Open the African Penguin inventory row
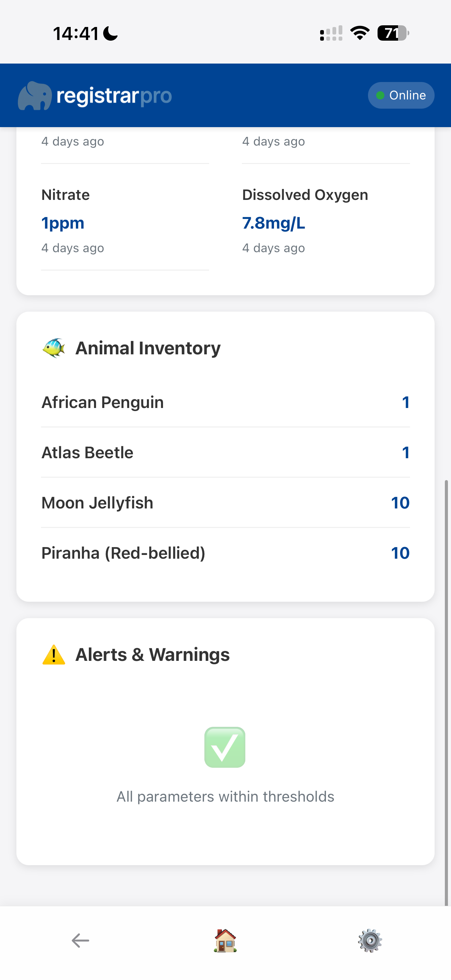451x980 pixels. pyautogui.click(x=225, y=402)
